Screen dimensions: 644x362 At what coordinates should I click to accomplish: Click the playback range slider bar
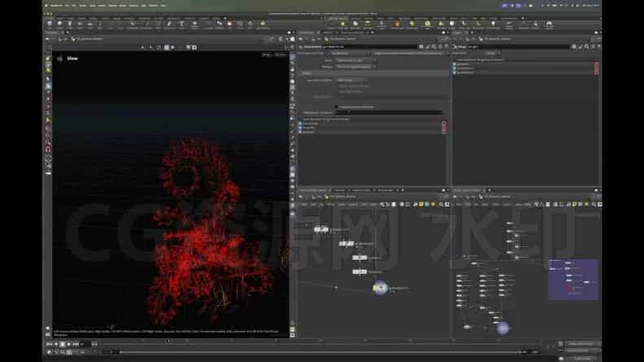(x=320, y=352)
